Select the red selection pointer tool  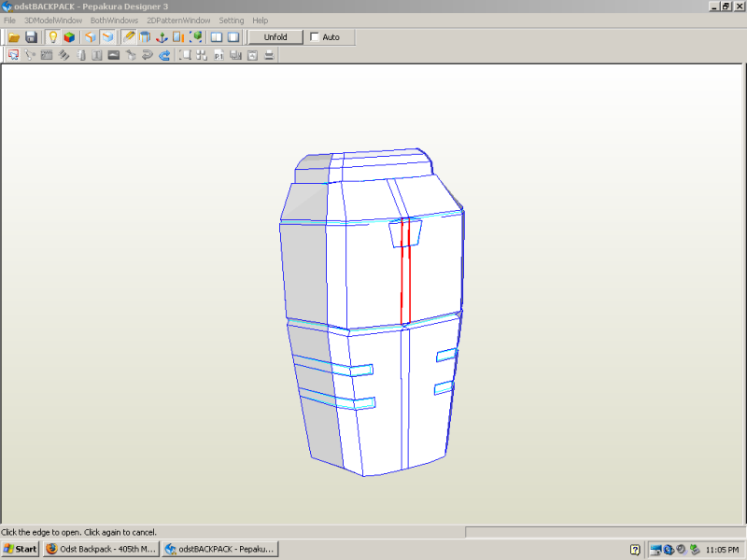(x=13, y=55)
